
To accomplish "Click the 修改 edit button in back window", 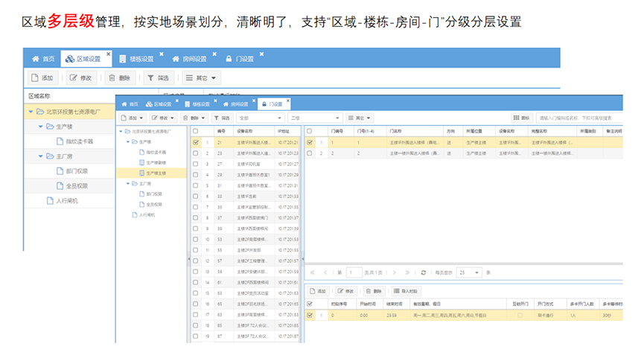I will pos(81,77).
